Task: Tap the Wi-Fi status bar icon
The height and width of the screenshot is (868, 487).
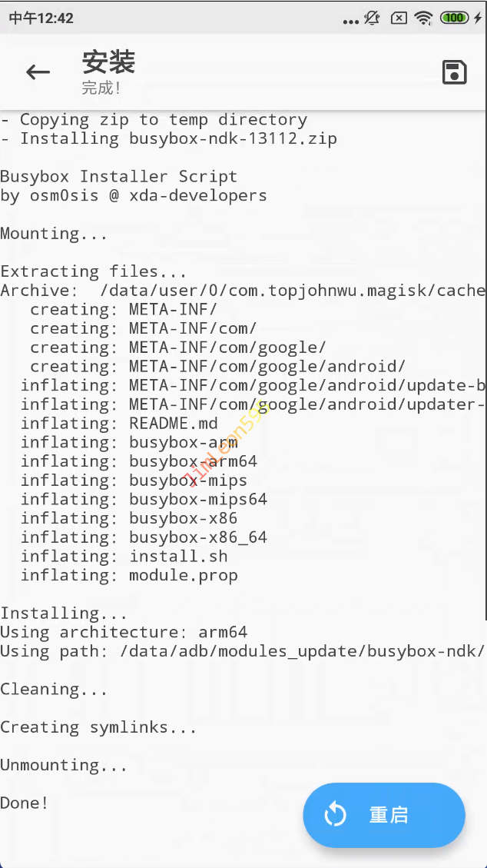Action: 423,18
